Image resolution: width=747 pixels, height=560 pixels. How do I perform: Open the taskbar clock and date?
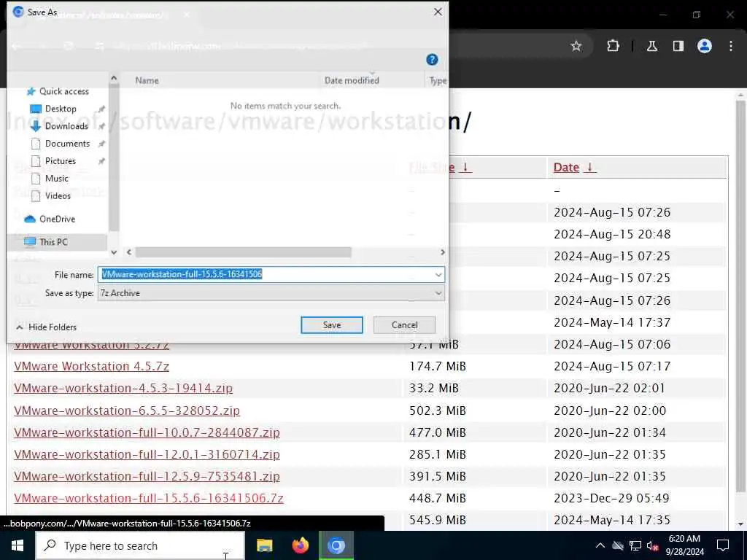pyautogui.click(x=684, y=545)
